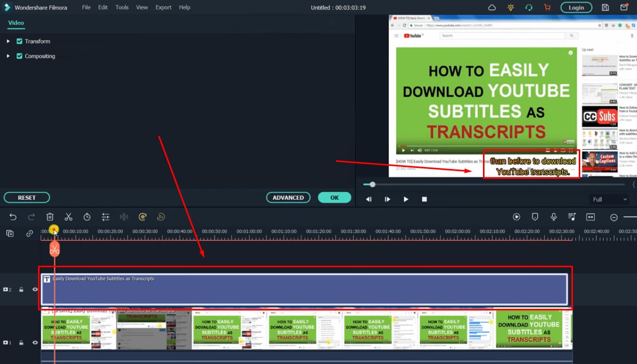This screenshot has height=364, width=637.
Task: Click the gold color match icon
Action: point(143,217)
